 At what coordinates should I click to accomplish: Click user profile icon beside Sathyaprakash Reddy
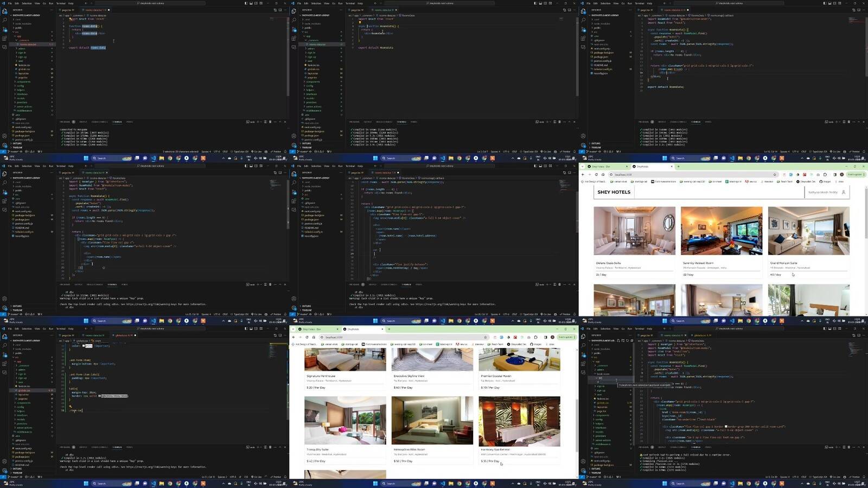pyautogui.click(x=843, y=192)
